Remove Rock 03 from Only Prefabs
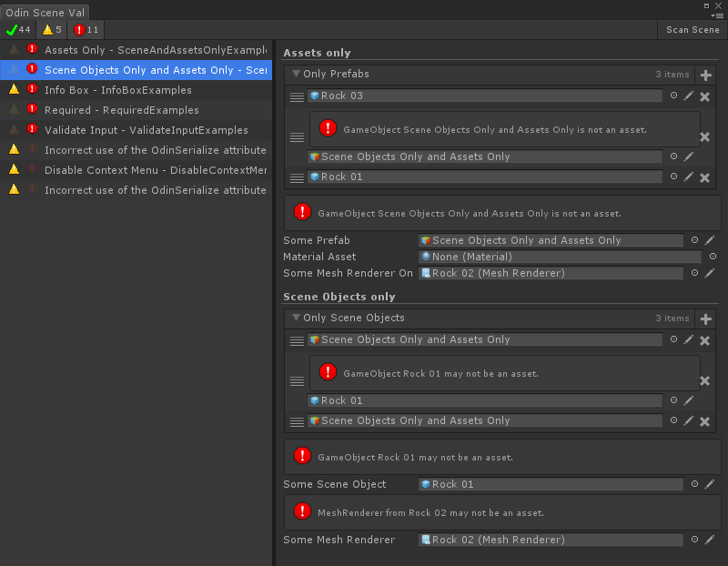 click(x=704, y=96)
